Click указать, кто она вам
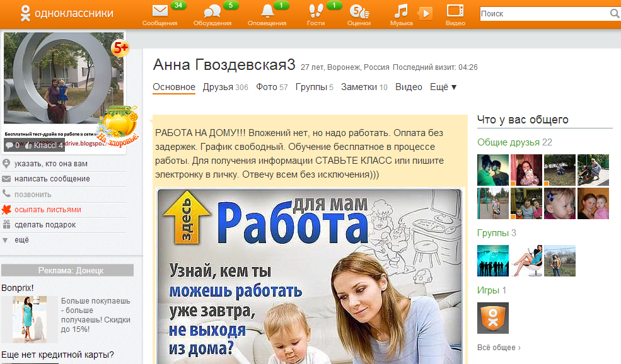Screen dimensions: 621x364 [x=51, y=164]
